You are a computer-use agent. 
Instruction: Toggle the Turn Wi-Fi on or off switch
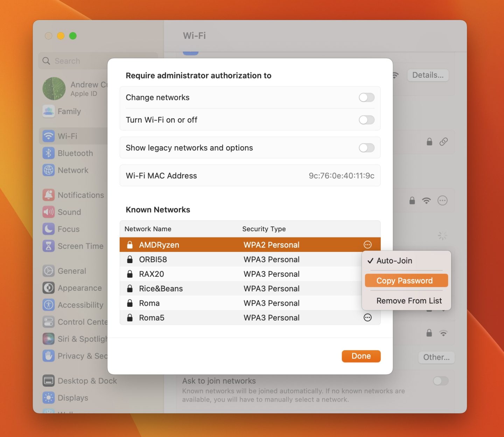coord(366,120)
